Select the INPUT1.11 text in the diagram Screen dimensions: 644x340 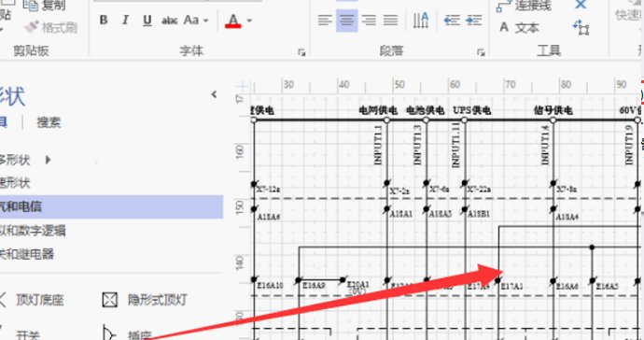coord(455,146)
